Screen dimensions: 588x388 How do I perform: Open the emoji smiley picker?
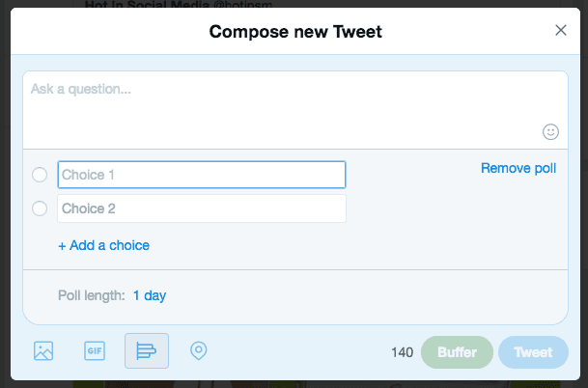(550, 131)
